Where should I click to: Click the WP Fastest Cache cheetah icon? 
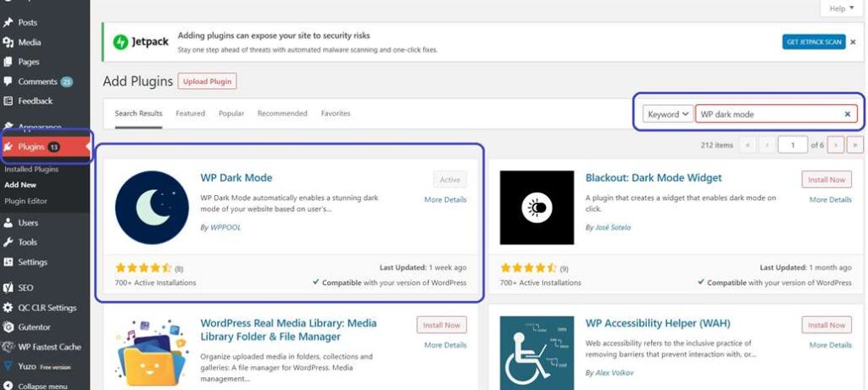pyautogui.click(x=8, y=348)
